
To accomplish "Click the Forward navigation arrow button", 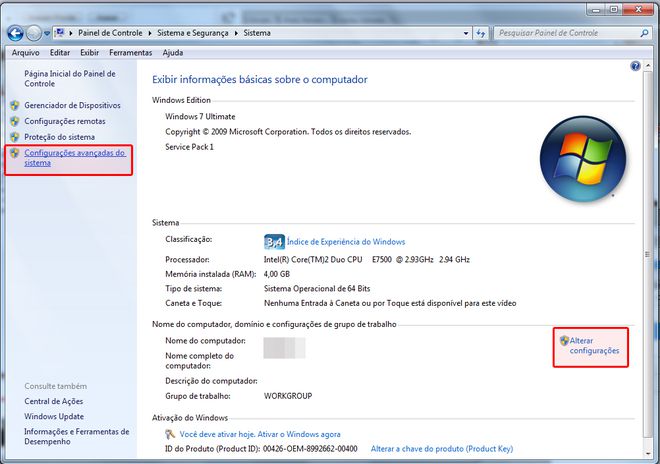I will coord(34,33).
